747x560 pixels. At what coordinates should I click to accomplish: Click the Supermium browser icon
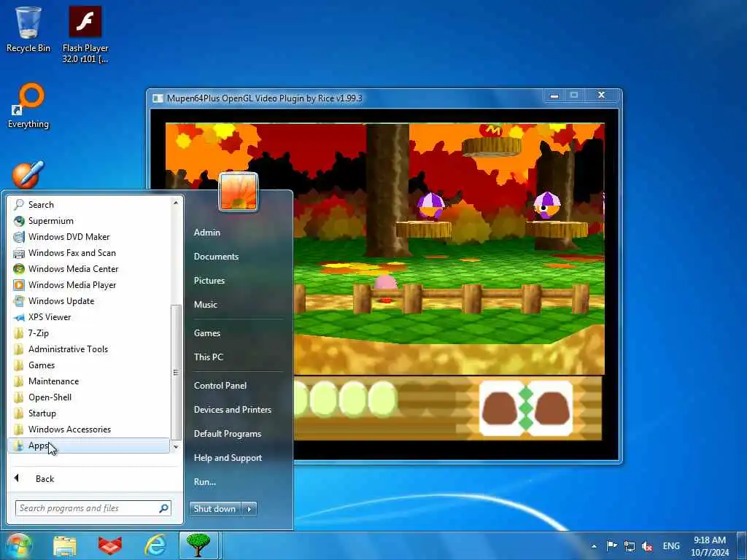(x=19, y=221)
